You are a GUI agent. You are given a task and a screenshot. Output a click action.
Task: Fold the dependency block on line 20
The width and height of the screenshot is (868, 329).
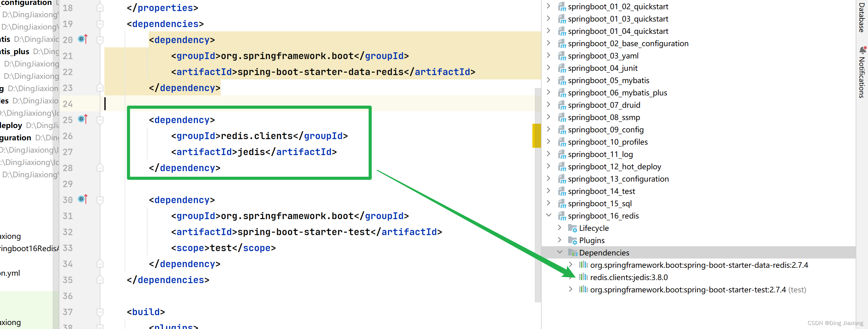pyautogui.click(x=100, y=40)
